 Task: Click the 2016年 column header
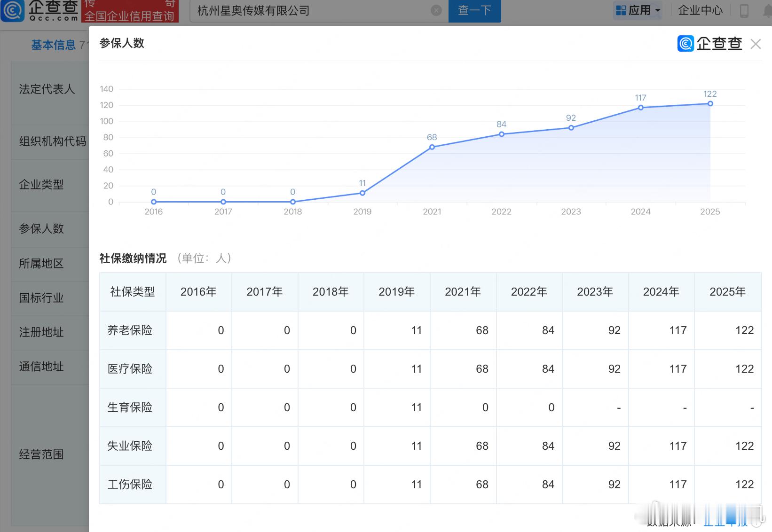(199, 292)
